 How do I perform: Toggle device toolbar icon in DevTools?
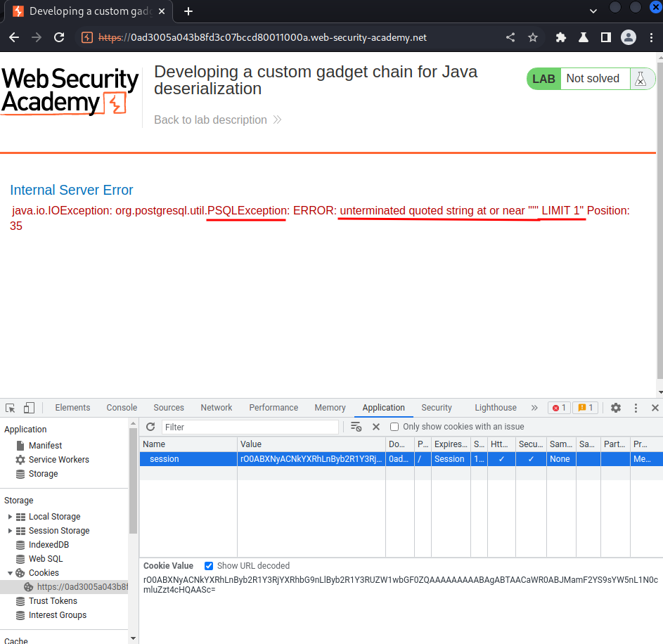(29, 408)
